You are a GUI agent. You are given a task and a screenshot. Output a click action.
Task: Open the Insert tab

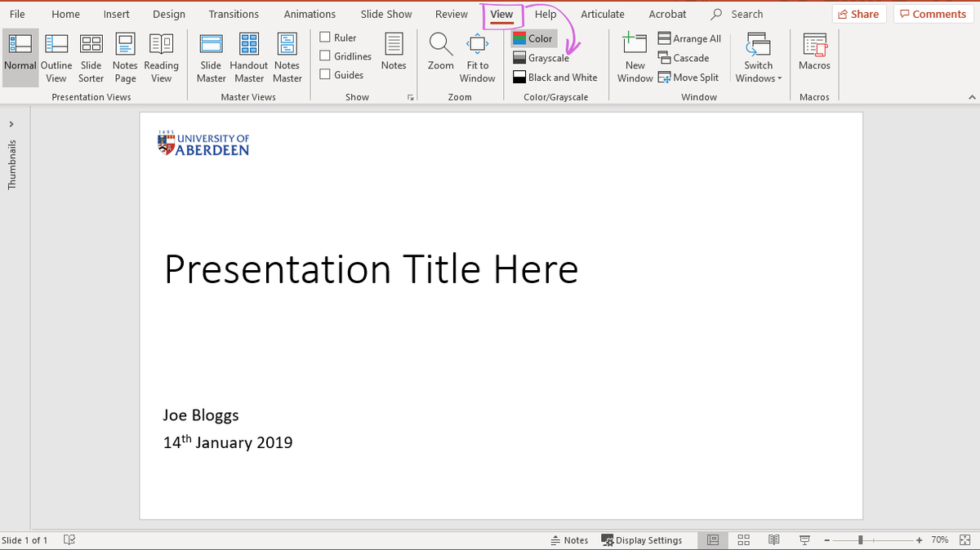click(x=116, y=14)
